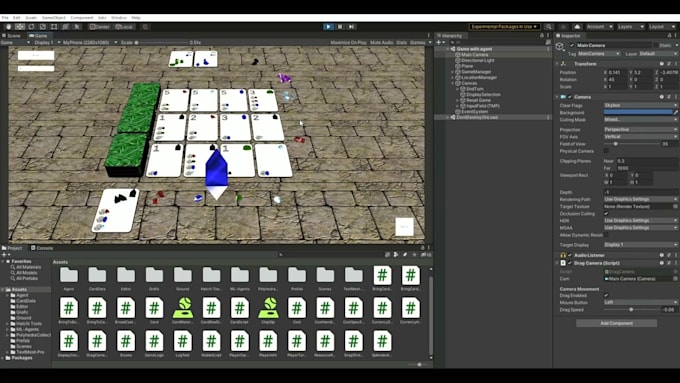Expand GameManager in Hierarchy
The height and width of the screenshot is (383, 680).
[453, 72]
